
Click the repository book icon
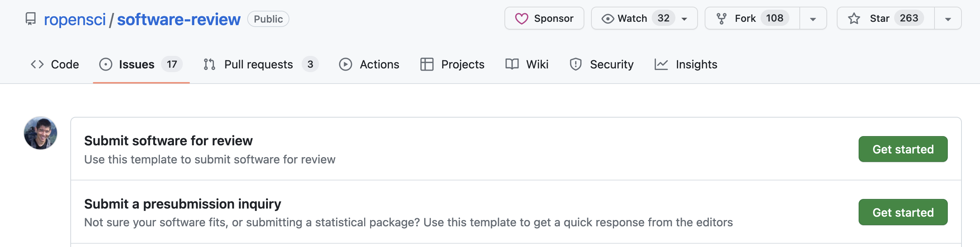pyautogui.click(x=30, y=18)
